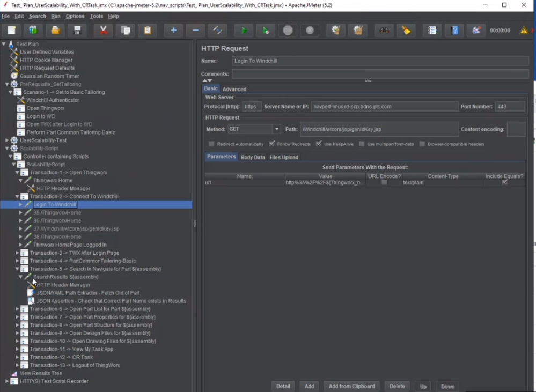Click the Up button
The image size is (536, 392).
click(423, 386)
